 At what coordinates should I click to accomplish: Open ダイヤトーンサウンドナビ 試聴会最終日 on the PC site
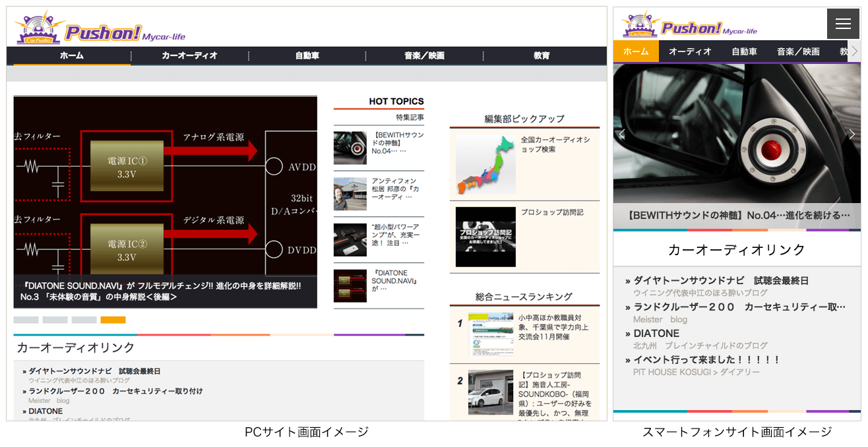click(x=94, y=371)
